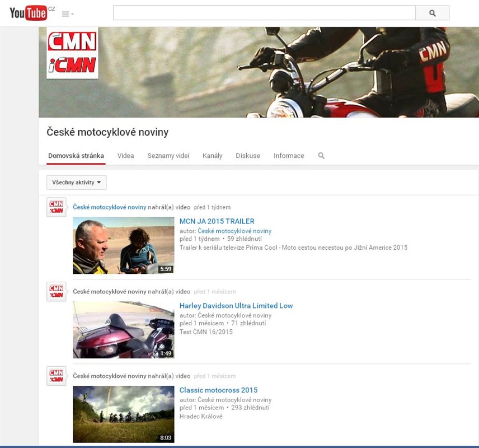Open the Classic motocross 2015 thumbnail
Screen dimensions: 479x448
coord(124,414)
